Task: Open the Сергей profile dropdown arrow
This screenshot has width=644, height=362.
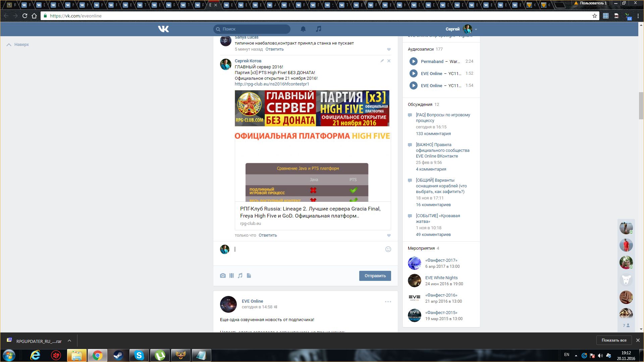Action: coord(476,29)
